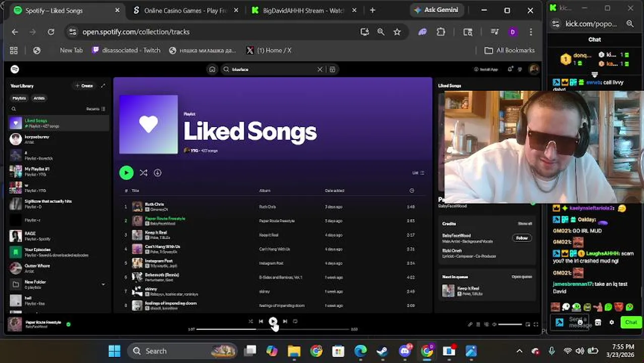The image size is (644, 363).
Task: Open Spotify profile avatar menu
Action: (x=534, y=69)
